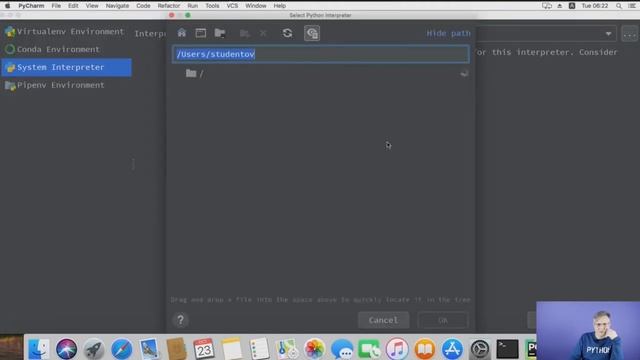Image resolution: width=640 pixels, height=360 pixels.
Task: Jump to project directory icon
Action: click(220, 33)
